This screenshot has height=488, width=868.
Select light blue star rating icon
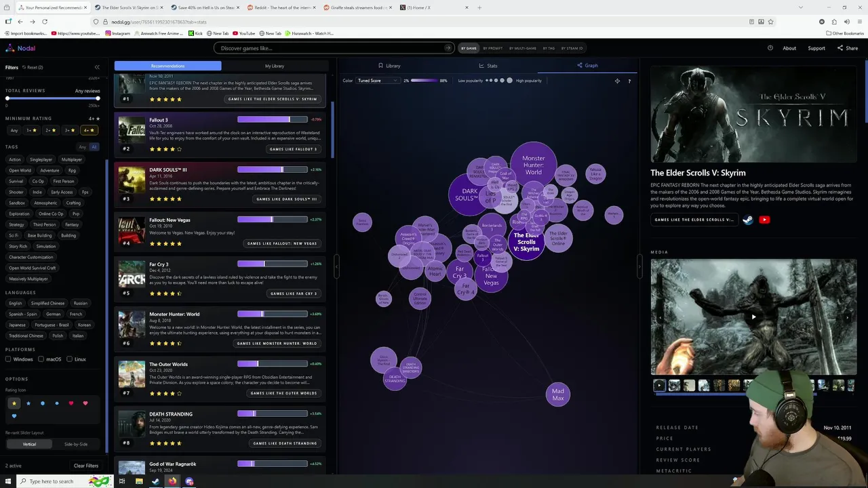tap(28, 403)
